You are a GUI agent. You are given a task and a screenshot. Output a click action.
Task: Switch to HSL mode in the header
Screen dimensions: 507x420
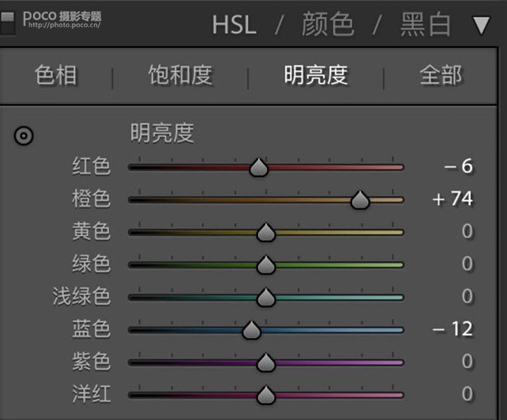tap(234, 25)
